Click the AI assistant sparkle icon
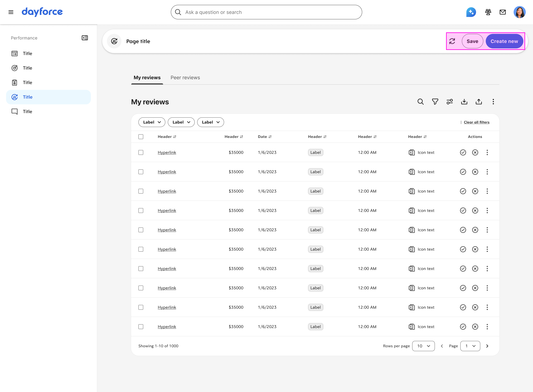The image size is (533, 392). pyautogui.click(x=471, y=12)
